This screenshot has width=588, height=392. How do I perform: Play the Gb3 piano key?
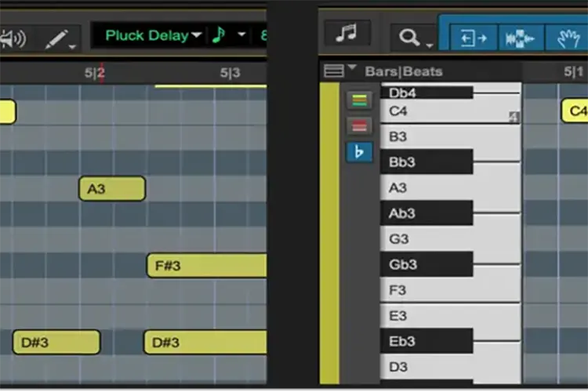tap(426, 264)
